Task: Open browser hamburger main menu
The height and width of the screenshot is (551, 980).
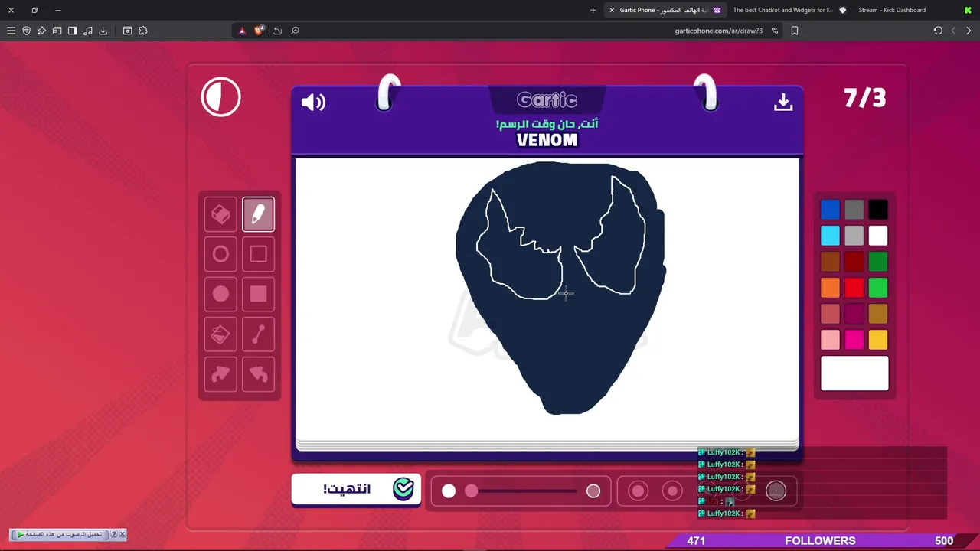Action: pos(11,31)
